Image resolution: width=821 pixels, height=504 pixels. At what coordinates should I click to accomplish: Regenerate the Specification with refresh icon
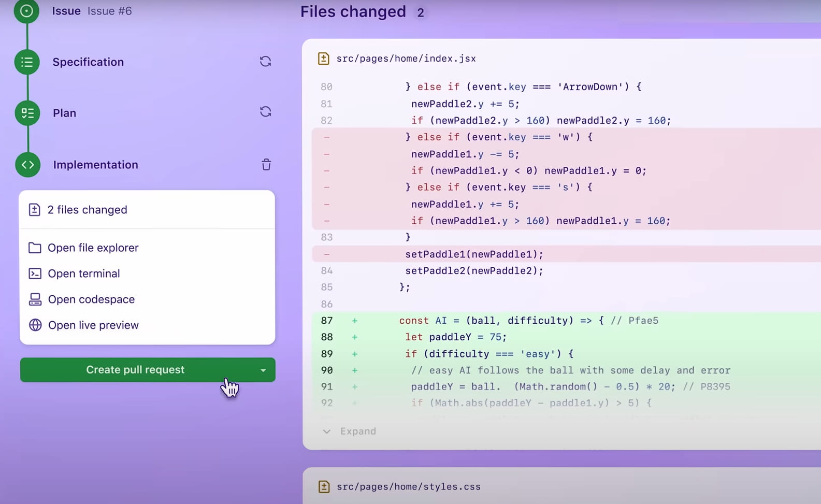pyautogui.click(x=265, y=62)
